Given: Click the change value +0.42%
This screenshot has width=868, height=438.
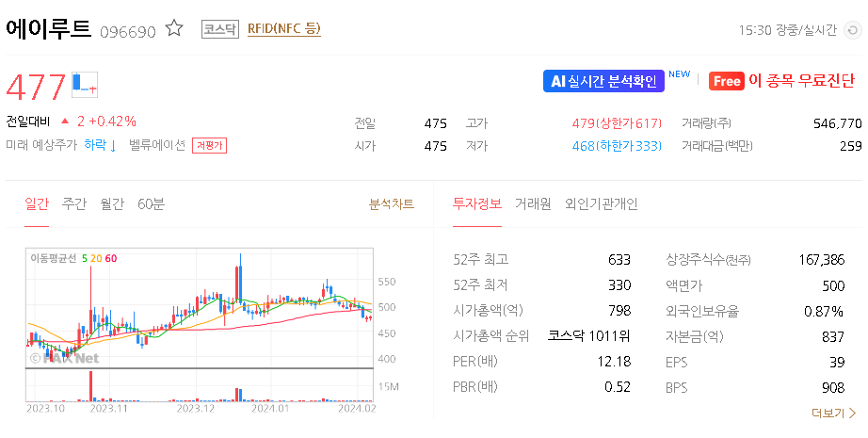Looking at the screenshot, I should point(112,122).
